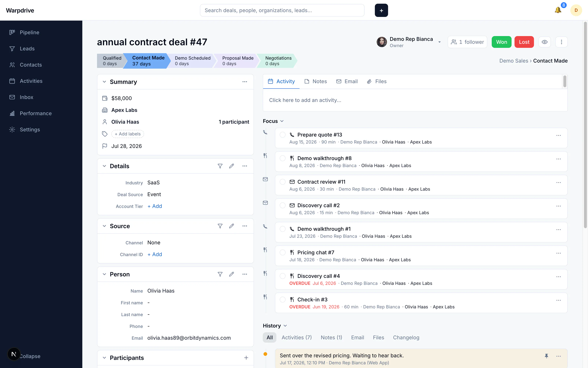Screen dimensions: 588x368
Task: Edit Source section with pencil
Action: click(232, 226)
